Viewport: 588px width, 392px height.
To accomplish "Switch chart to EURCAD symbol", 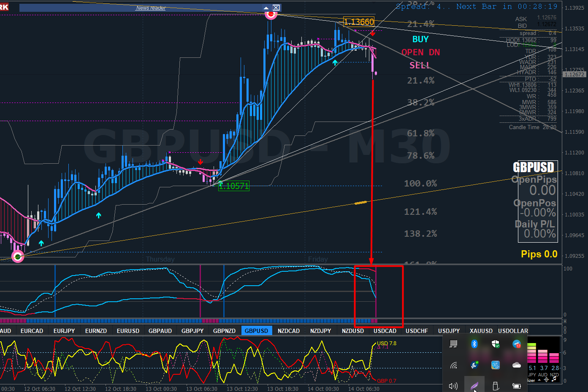I will tap(32, 331).
